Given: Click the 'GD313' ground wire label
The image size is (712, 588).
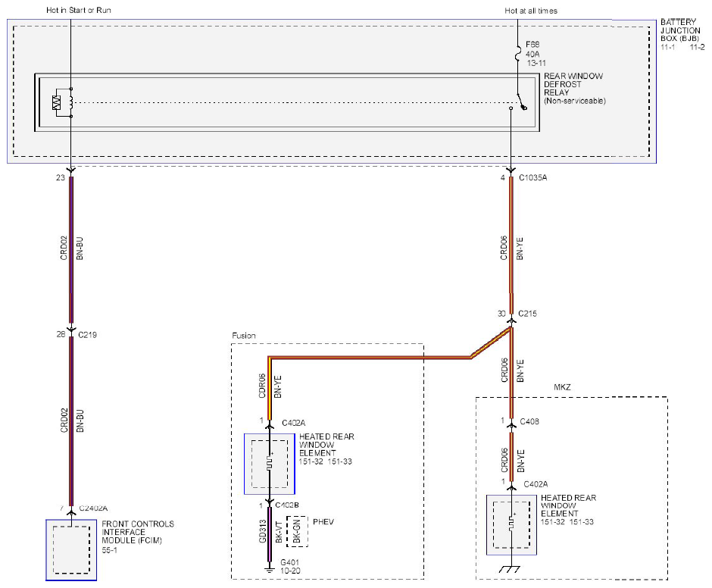Looking at the screenshot, I should coord(263,532).
